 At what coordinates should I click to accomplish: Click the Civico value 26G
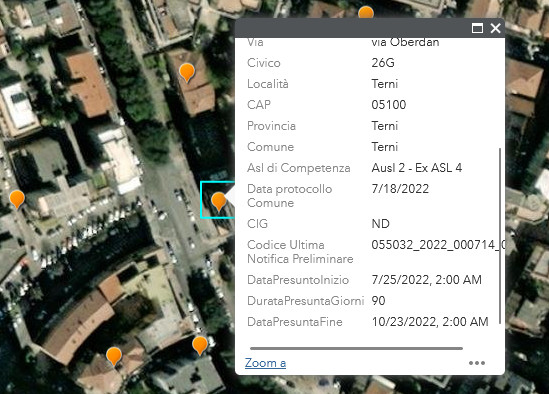point(383,63)
